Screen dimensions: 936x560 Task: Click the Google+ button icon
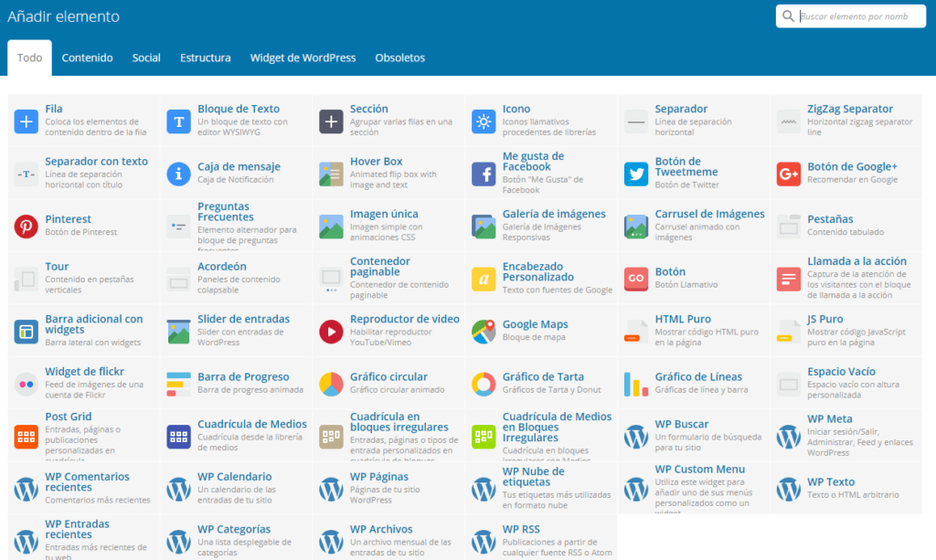[789, 174]
